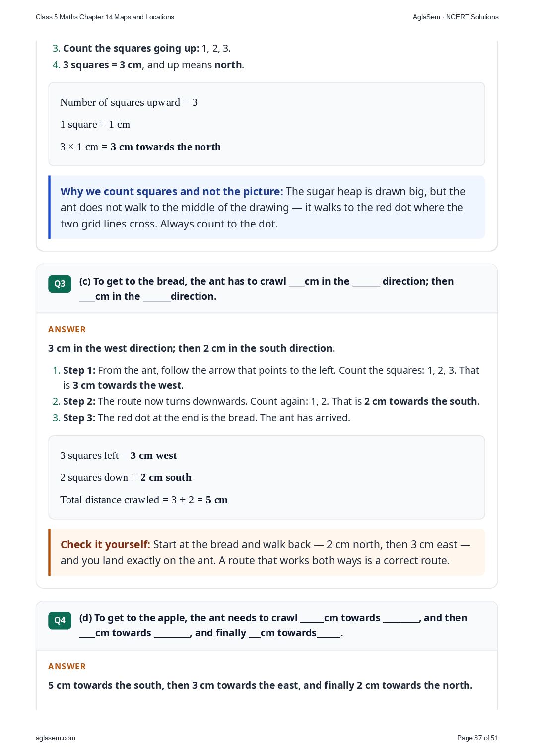The width and height of the screenshot is (534, 756).
Task: Click the '3 squares left = 3 cm west' line
Action: 118,455
